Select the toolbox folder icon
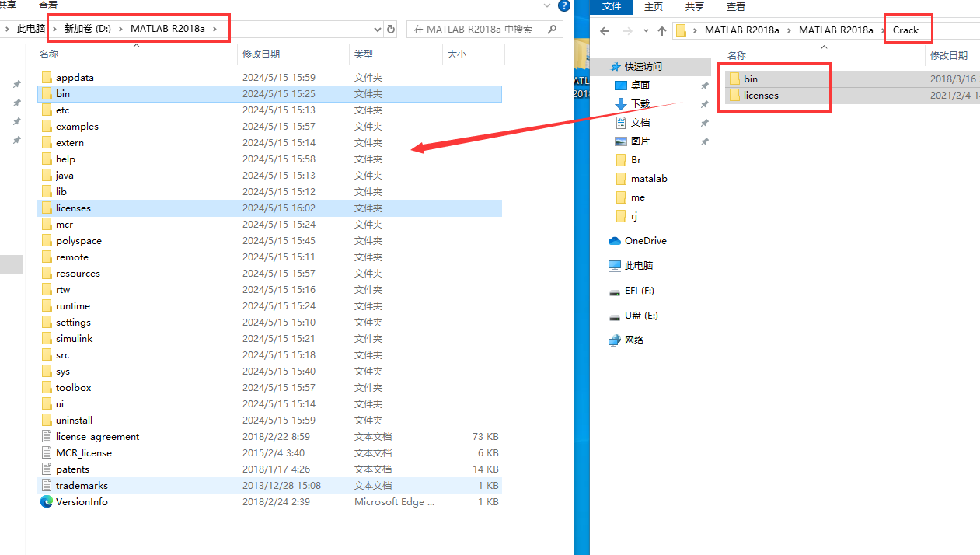Viewport: 980px width, 555px height. pos(47,388)
